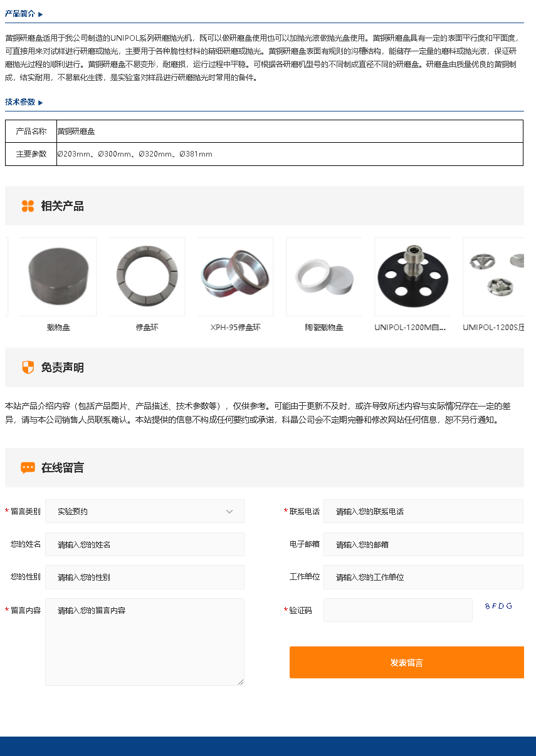Click the UMIPOL-1200S product title link
This screenshot has height=756, width=536.
493,327
